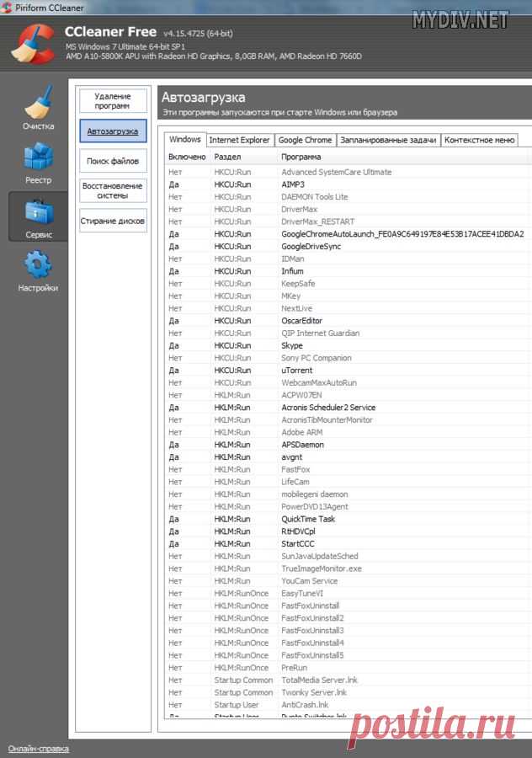Open Стирание дисков section
Viewport: 532px width, 758px height.
113,221
